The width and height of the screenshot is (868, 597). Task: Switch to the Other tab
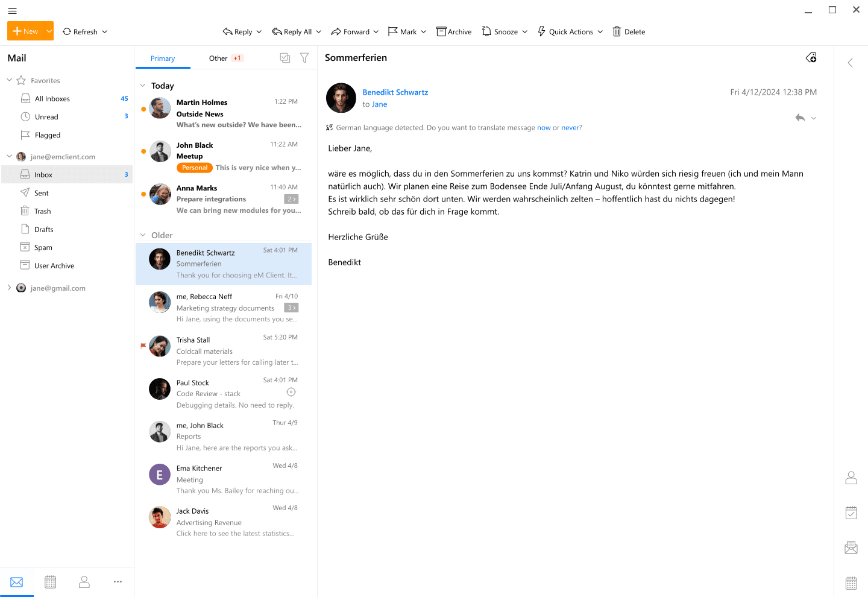coord(218,58)
